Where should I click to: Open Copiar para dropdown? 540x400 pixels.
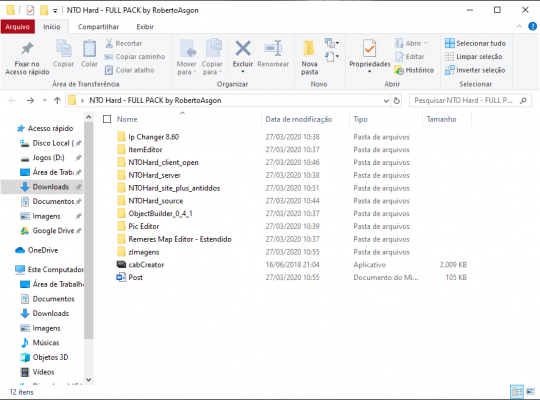click(x=212, y=57)
